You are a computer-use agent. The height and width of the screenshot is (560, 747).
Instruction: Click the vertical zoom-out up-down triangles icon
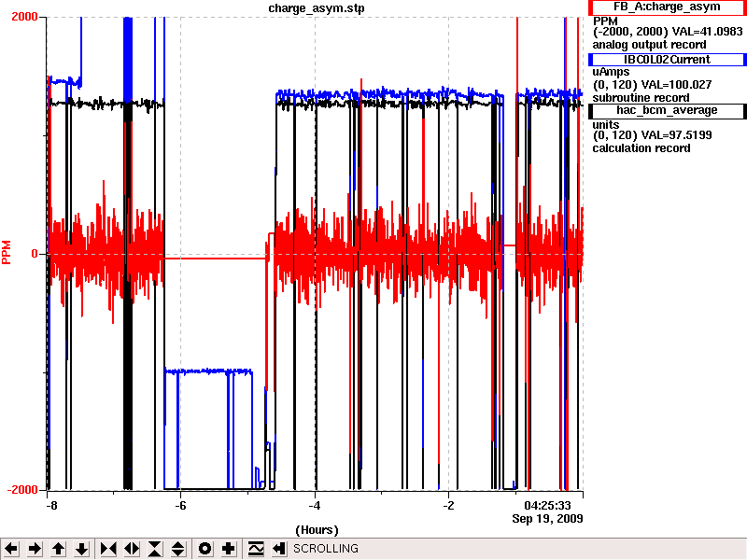(177, 549)
